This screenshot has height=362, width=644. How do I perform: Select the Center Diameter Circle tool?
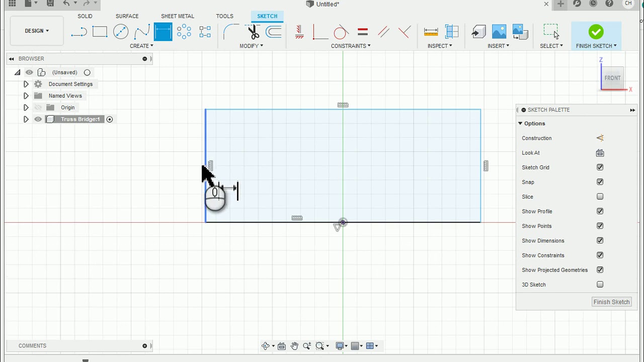click(x=121, y=32)
